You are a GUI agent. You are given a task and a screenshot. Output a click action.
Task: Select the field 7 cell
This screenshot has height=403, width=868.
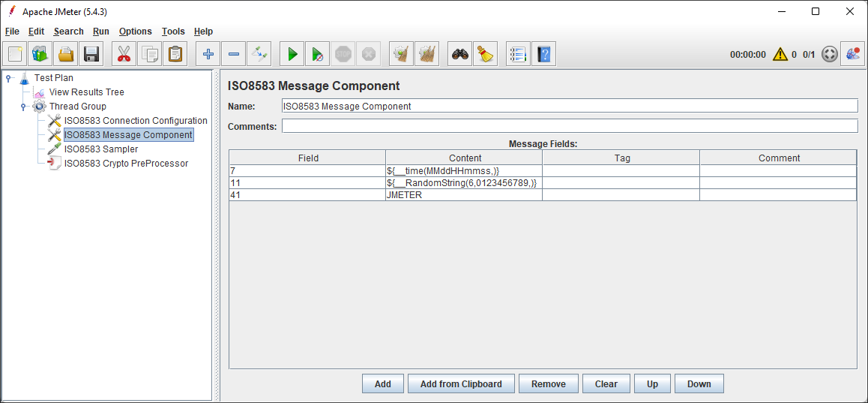(308, 171)
